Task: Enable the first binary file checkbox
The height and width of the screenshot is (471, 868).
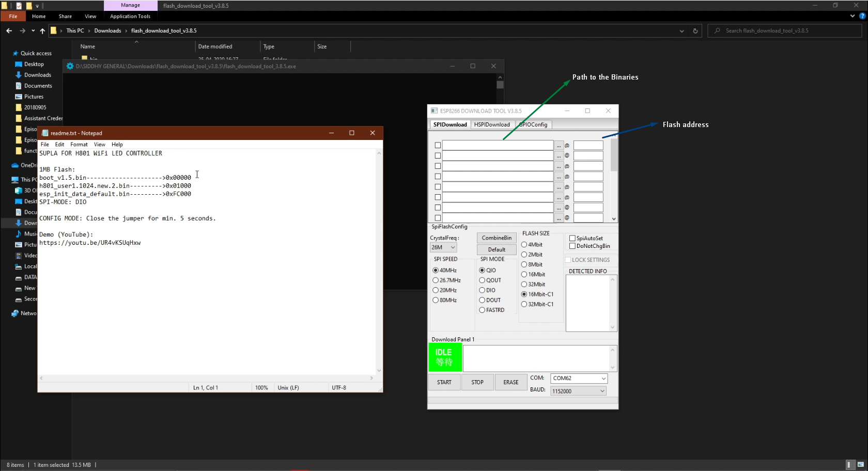Action: (x=438, y=145)
